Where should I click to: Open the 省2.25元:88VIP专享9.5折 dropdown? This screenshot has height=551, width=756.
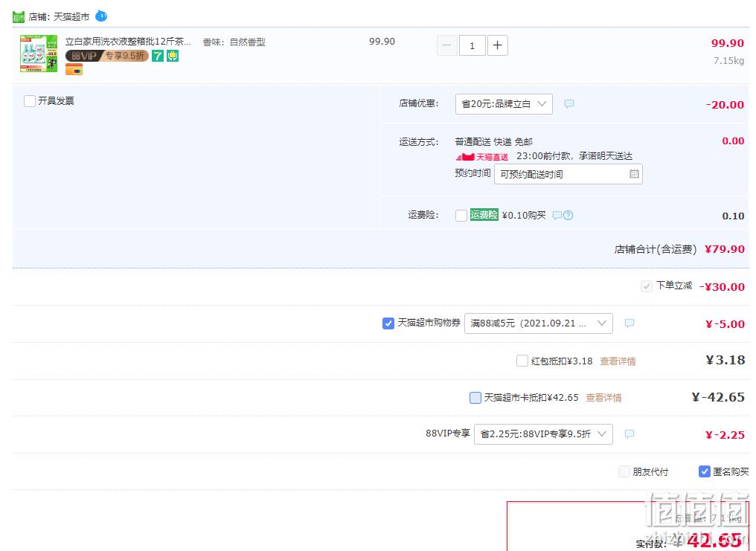tap(543, 434)
